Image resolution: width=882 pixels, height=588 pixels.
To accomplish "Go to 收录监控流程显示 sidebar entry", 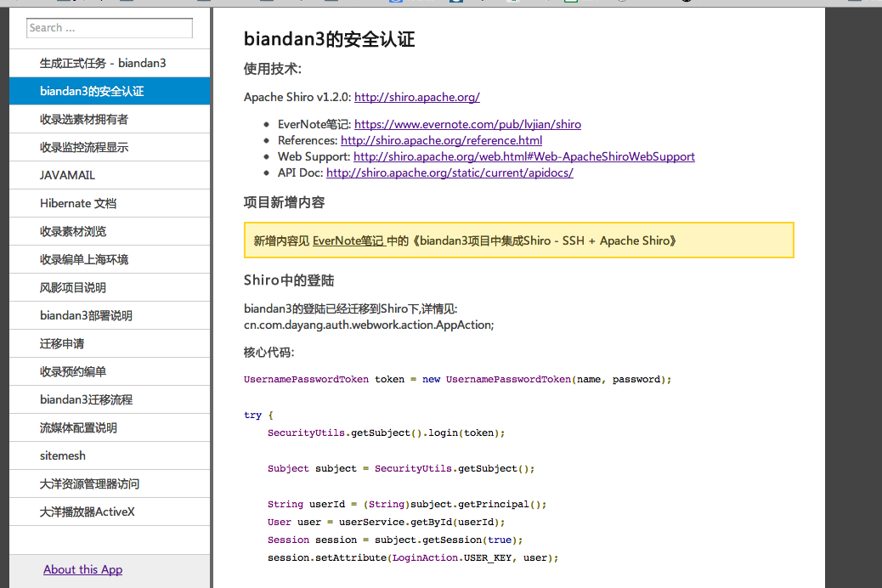I will (84, 147).
